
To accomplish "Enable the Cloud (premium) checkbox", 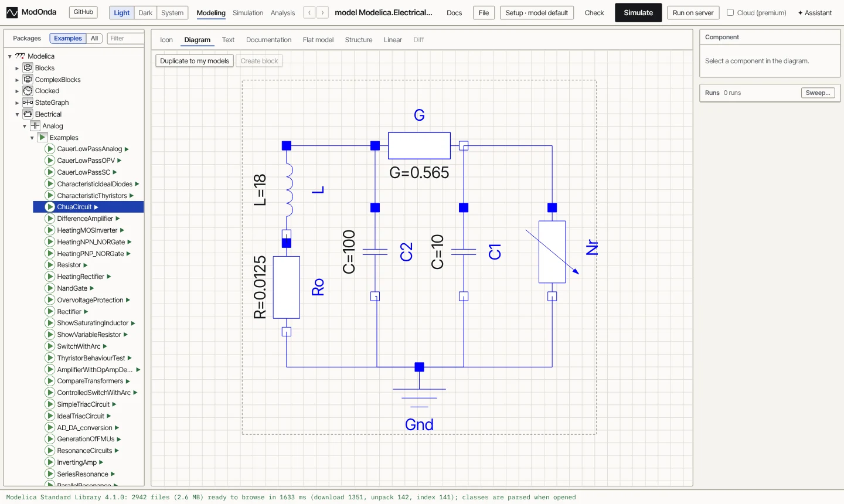I will pos(730,12).
